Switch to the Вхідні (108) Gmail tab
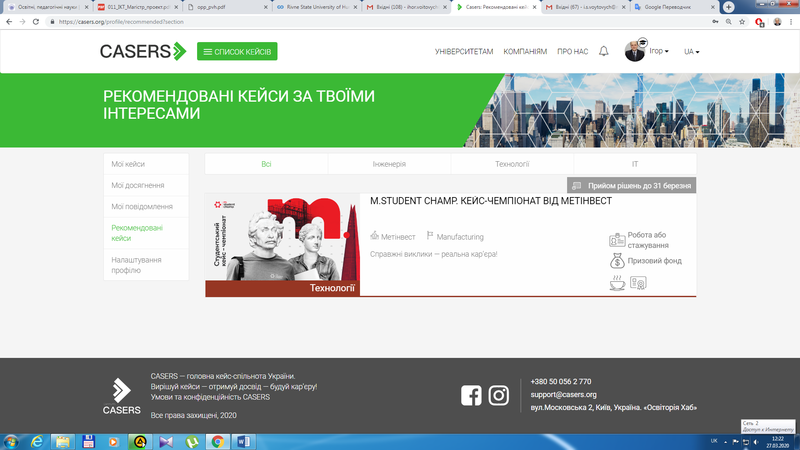Viewport: 800px width, 450px height. [406, 7]
